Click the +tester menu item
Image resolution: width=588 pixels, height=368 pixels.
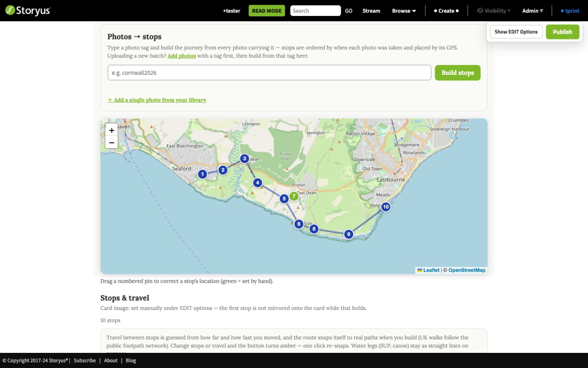tap(231, 11)
